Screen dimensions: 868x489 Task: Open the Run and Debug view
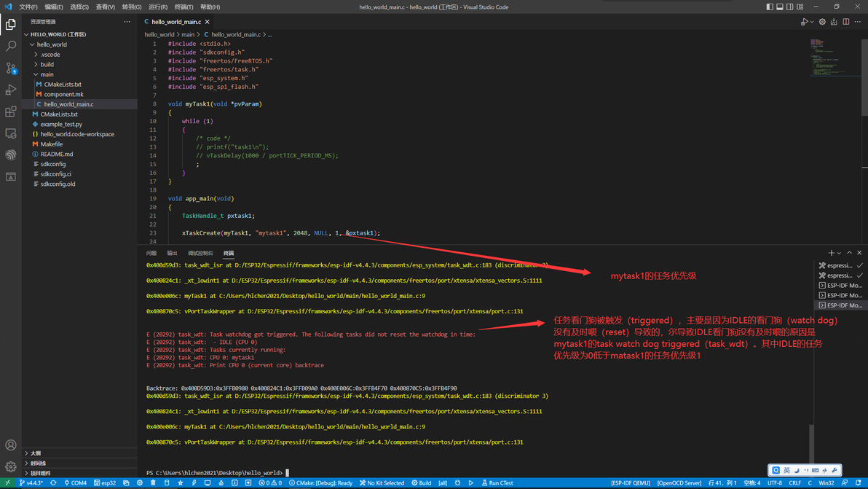click(10, 90)
